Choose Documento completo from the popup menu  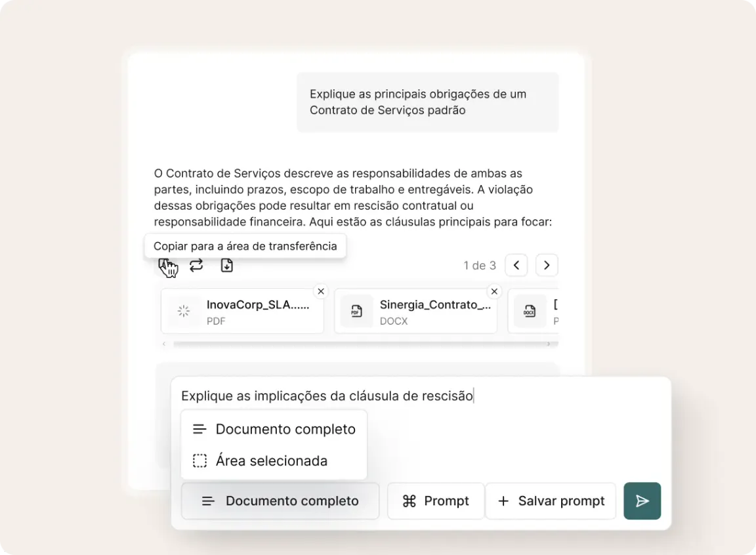[274, 429]
